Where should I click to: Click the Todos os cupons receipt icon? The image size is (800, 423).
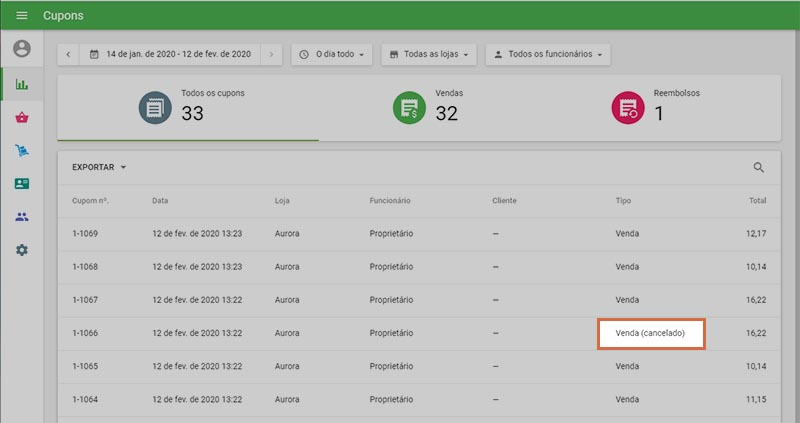pos(155,108)
